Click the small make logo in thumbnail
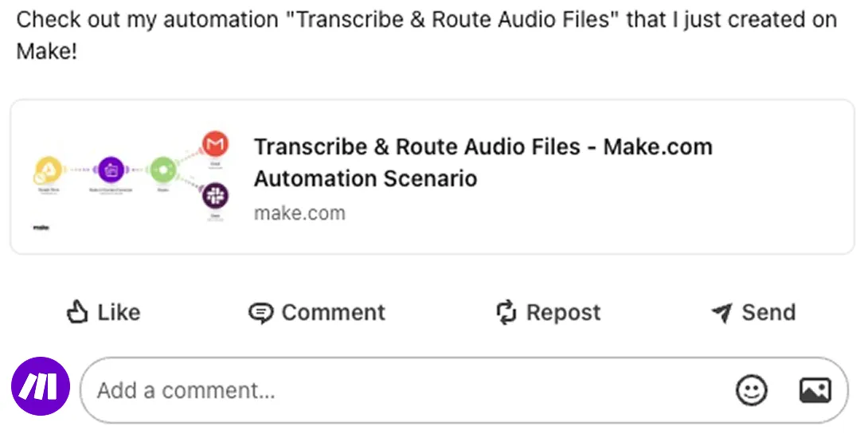 (x=41, y=228)
